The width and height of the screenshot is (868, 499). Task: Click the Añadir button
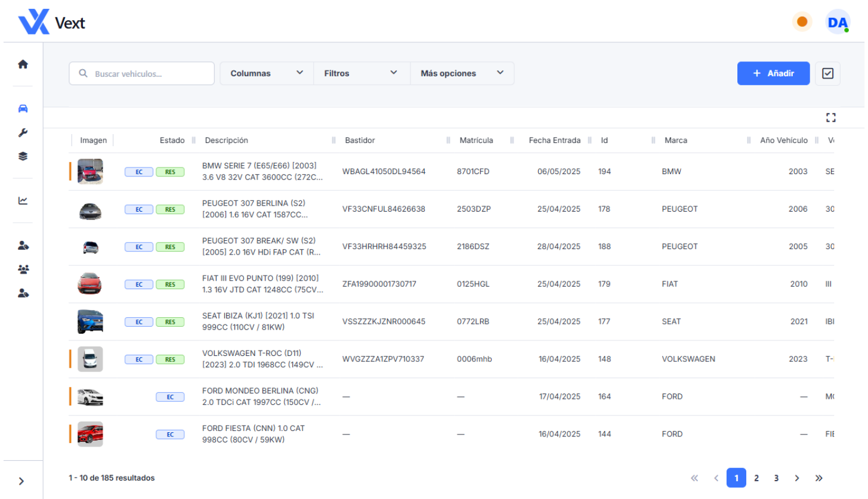coord(773,73)
